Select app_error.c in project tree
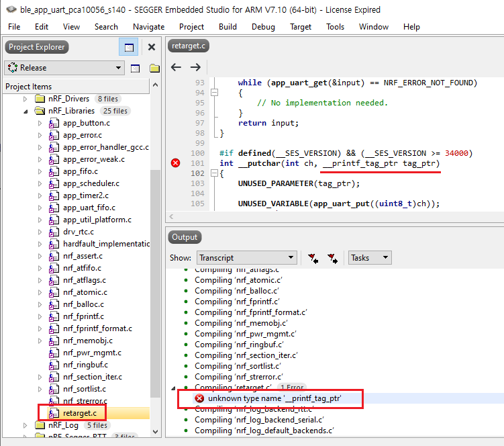 (x=83, y=135)
